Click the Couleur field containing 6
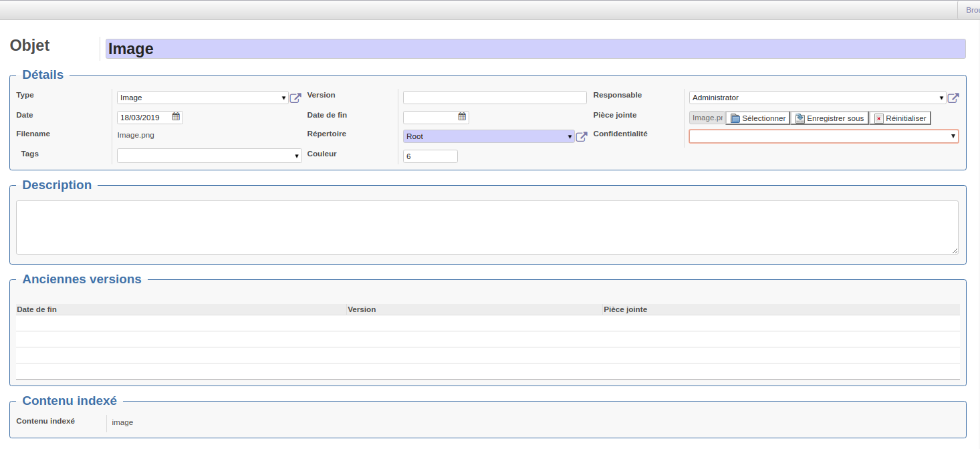This screenshot has height=449, width=980. [431, 156]
